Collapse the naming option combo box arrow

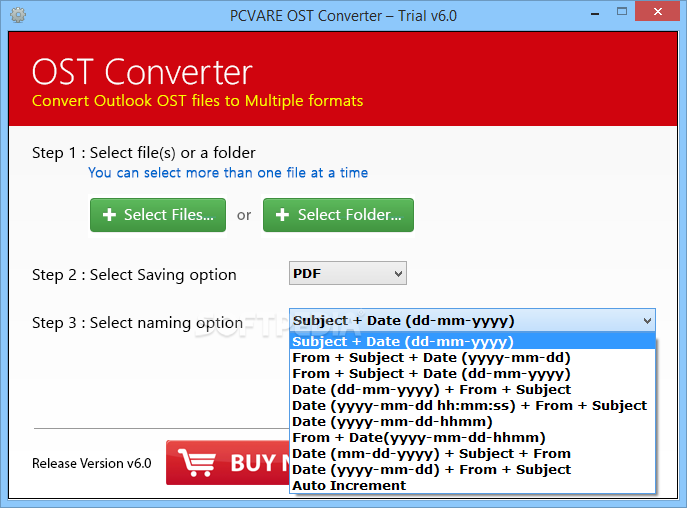[x=647, y=320]
